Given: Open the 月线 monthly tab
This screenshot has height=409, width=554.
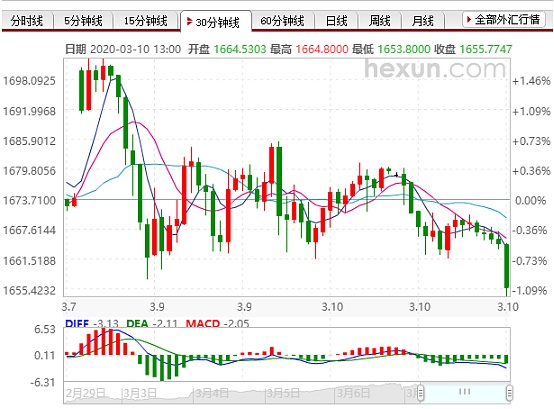Looking at the screenshot, I should [x=423, y=20].
